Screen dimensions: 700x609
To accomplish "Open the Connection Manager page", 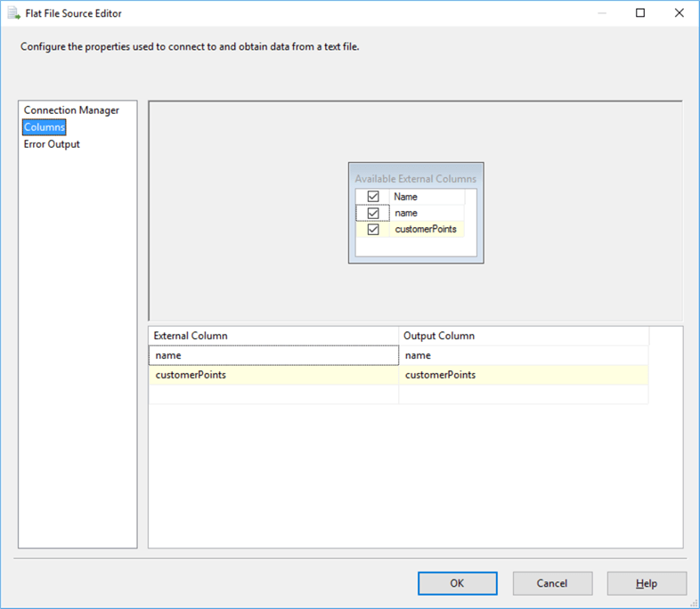I will [x=71, y=110].
